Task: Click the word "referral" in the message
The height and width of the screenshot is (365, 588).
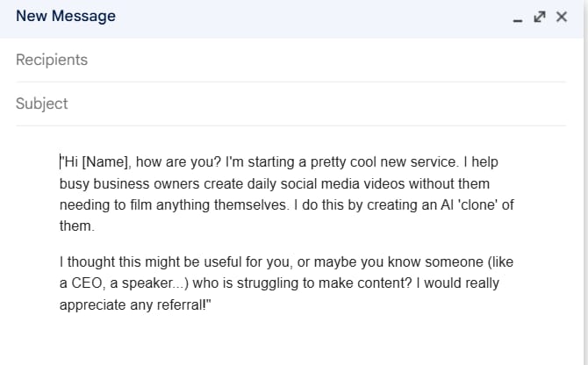Action: click(x=177, y=305)
